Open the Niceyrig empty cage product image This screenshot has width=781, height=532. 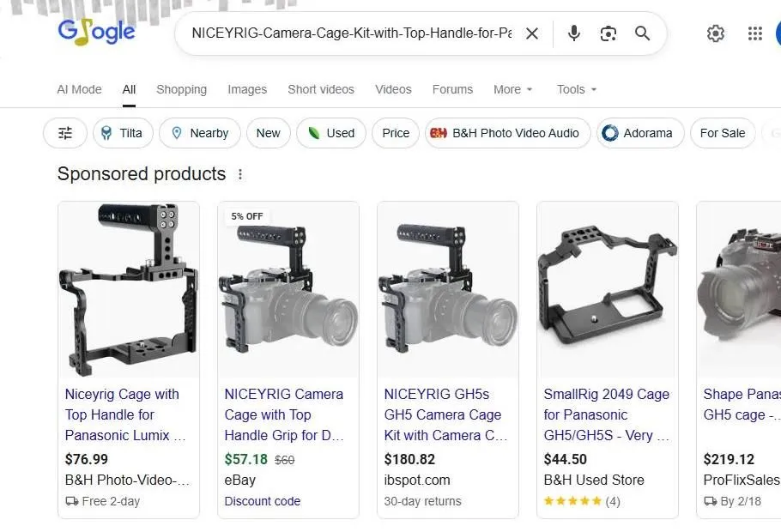(129, 289)
